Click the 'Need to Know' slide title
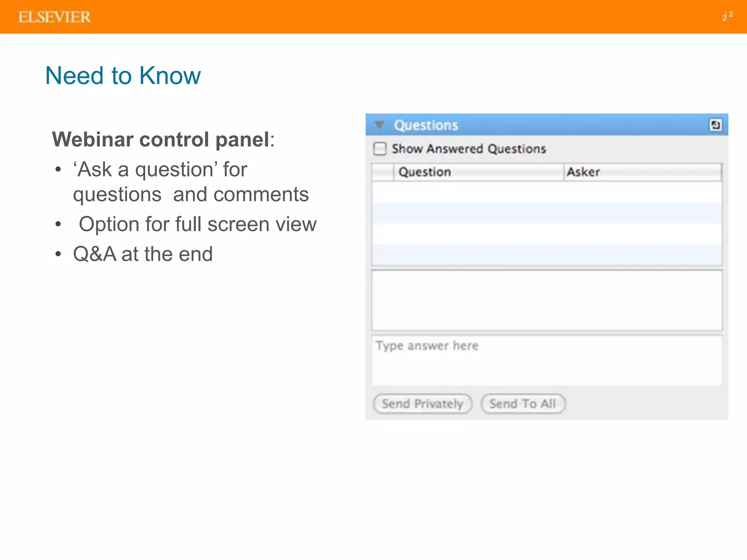Screen dimensions: 747x560 point(123,75)
